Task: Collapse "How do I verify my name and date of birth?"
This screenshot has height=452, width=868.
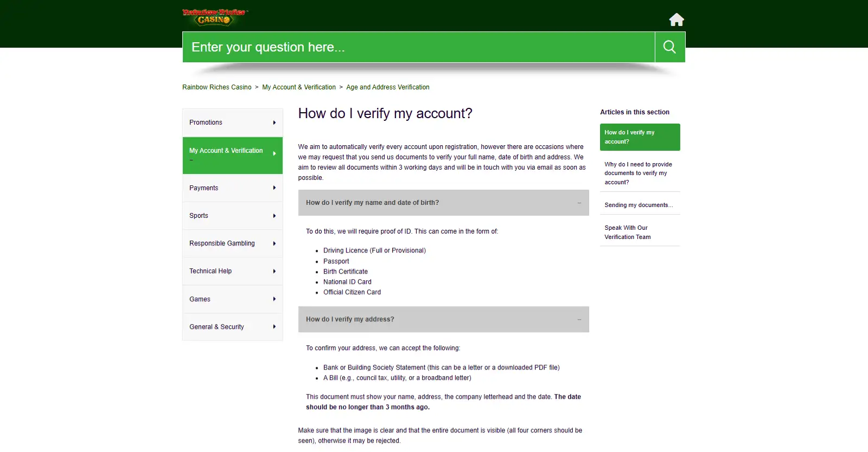Action: 443,203
